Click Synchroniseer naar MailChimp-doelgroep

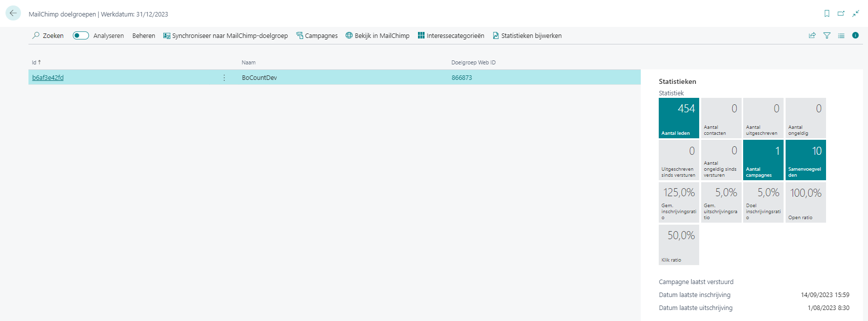(226, 35)
